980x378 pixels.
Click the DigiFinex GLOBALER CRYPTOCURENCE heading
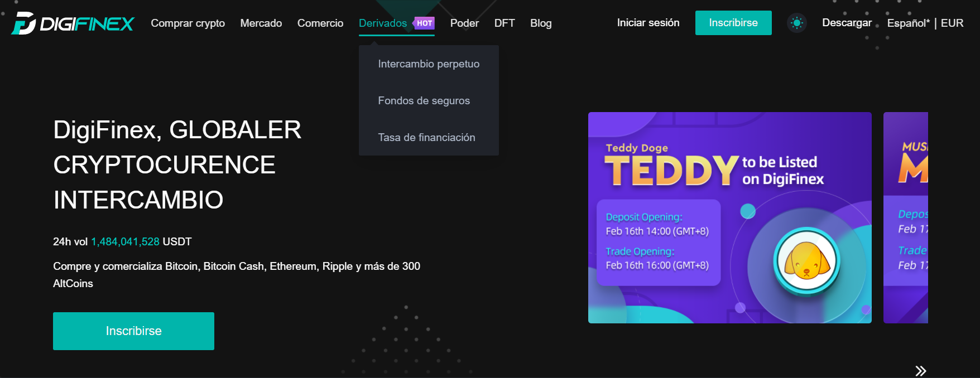177,164
